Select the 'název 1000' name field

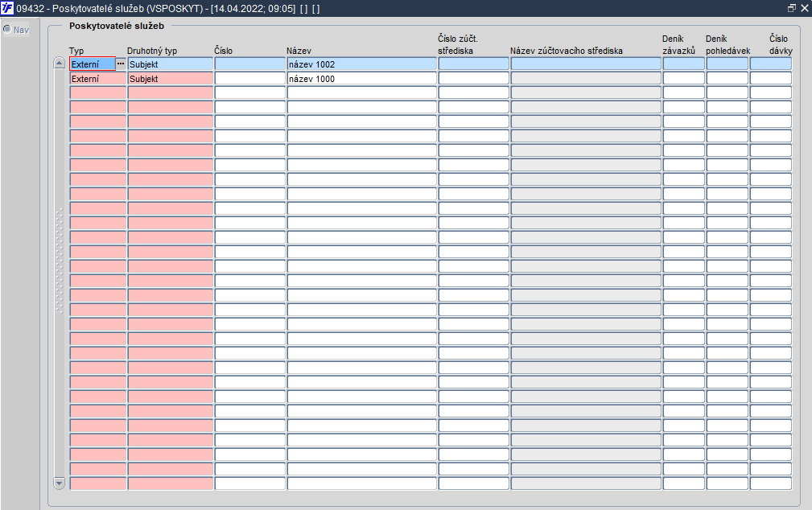point(362,79)
